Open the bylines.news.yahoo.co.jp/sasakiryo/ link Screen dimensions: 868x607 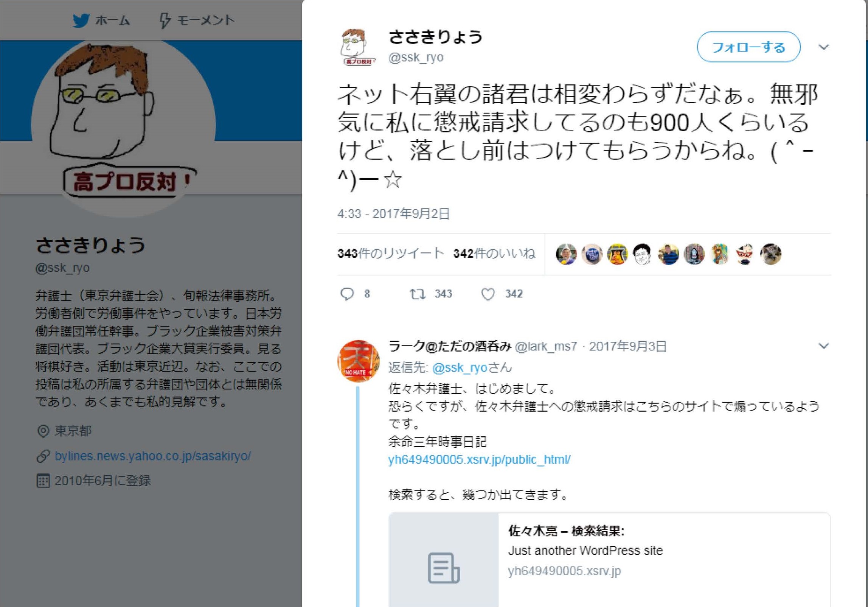(x=153, y=456)
